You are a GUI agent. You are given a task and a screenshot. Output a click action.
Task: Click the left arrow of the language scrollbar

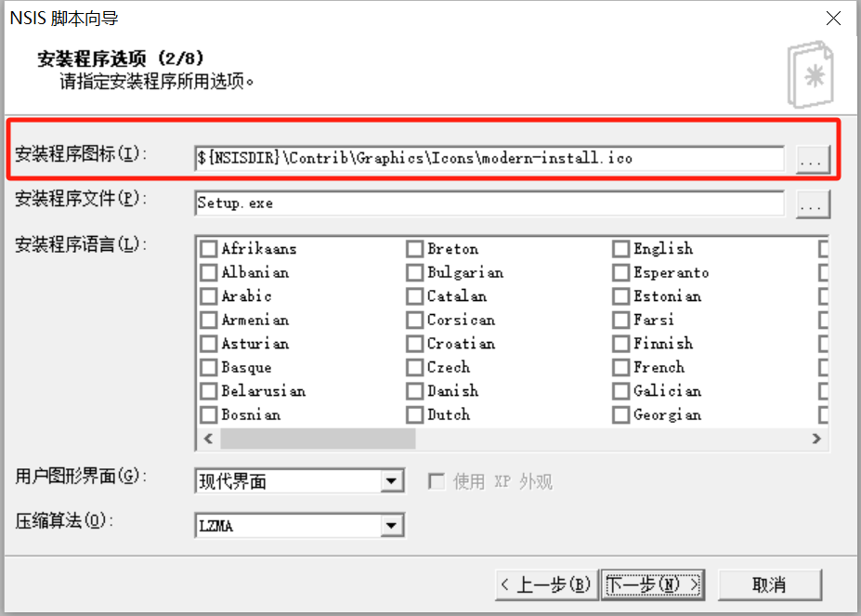coord(207,439)
